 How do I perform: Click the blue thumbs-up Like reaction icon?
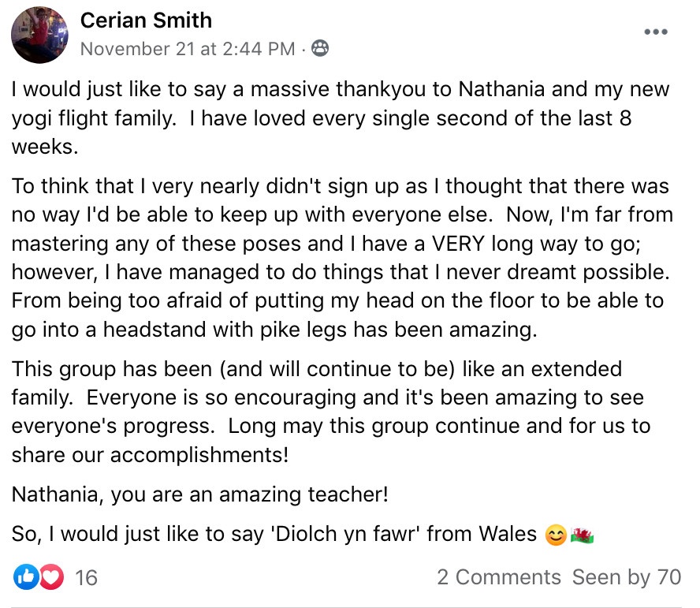coord(25,577)
